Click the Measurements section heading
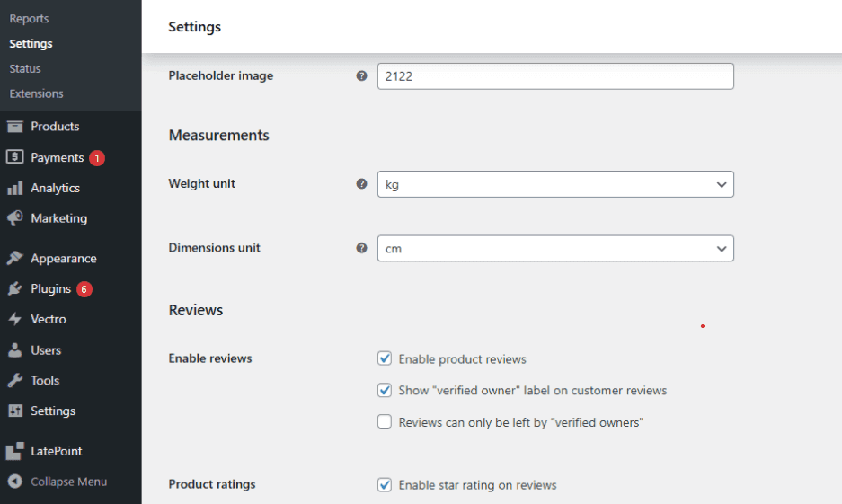 pyautogui.click(x=218, y=135)
